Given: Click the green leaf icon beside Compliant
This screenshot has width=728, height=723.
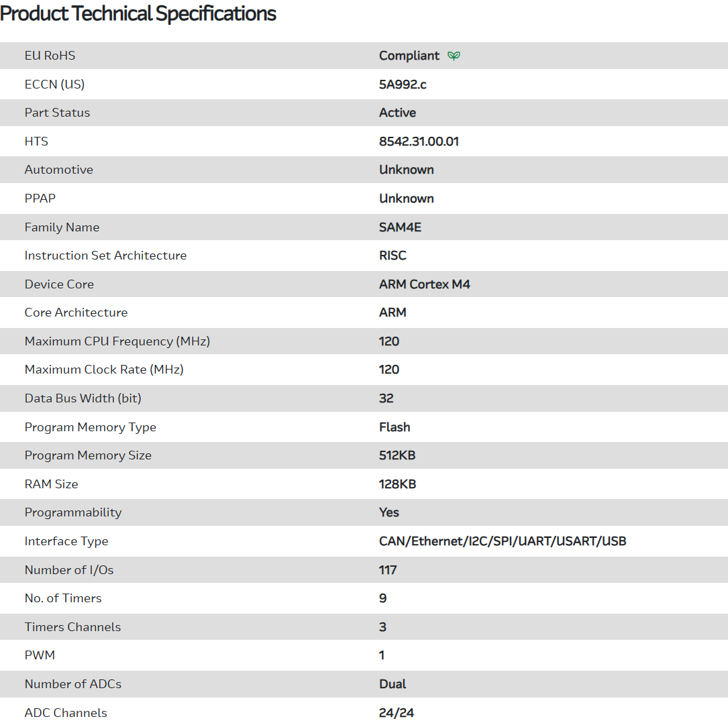Looking at the screenshot, I should point(454,56).
